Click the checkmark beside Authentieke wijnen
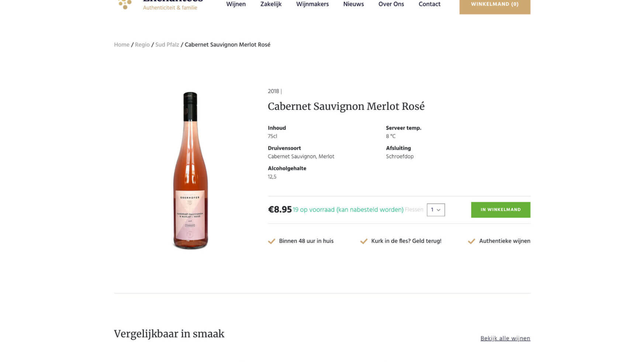 471,241
